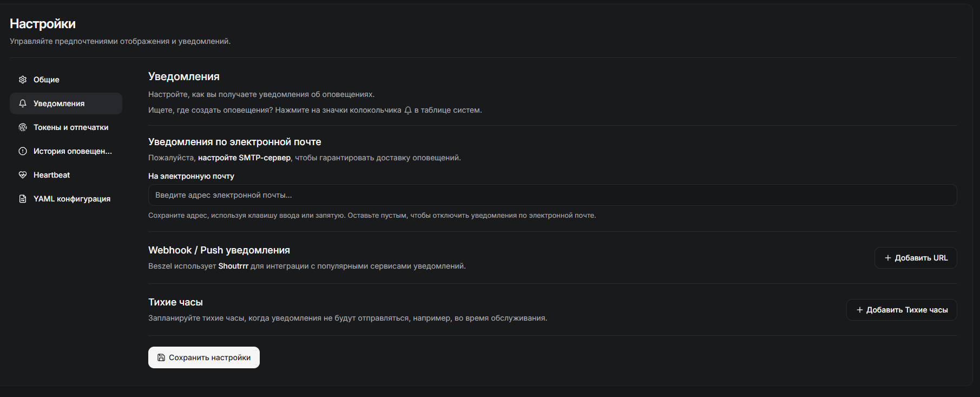980x397 pixels.
Task: Click the floppy disk icon in the save button
Action: pos(161,357)
